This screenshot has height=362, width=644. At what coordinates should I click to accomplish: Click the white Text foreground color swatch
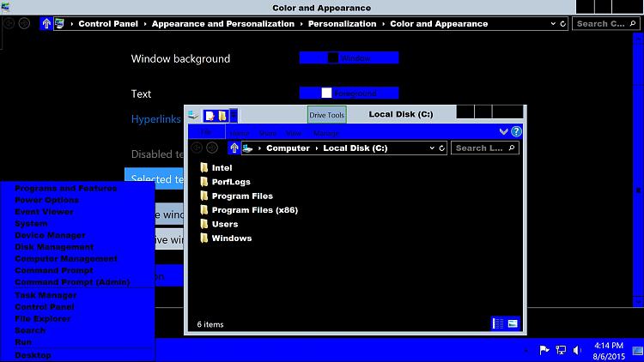pos(326,94)
